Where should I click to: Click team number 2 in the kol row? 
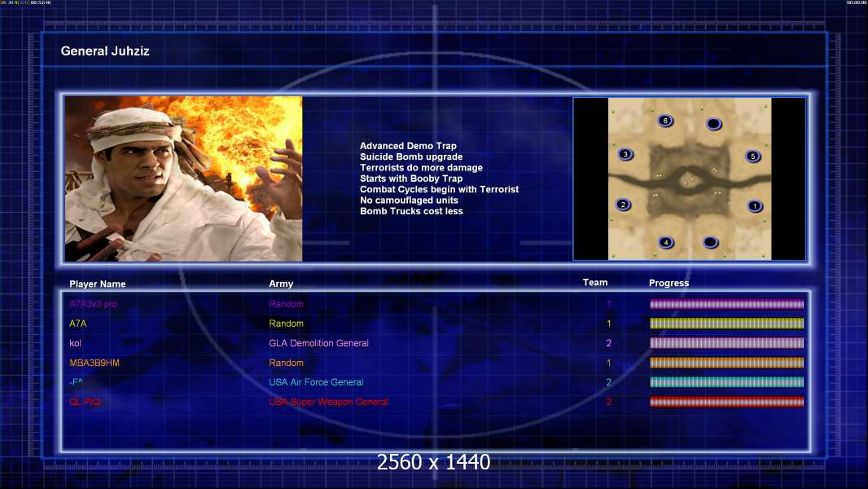[609, 343]
